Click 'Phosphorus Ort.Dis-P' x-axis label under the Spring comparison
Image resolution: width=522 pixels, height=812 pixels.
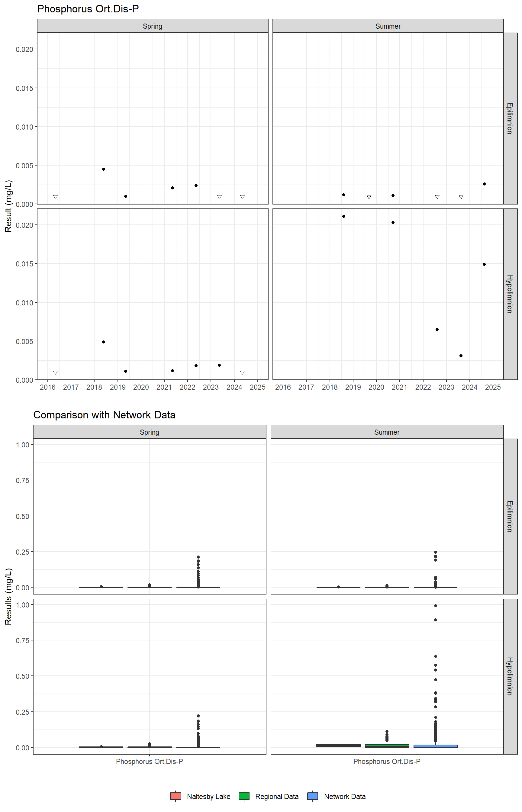click(150, 761)
